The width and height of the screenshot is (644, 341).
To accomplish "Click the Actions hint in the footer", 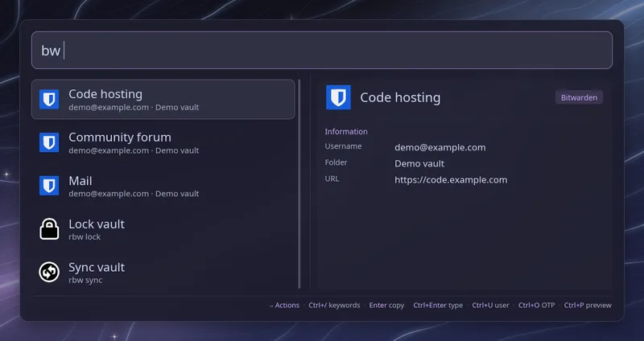I will coord(284,306).
